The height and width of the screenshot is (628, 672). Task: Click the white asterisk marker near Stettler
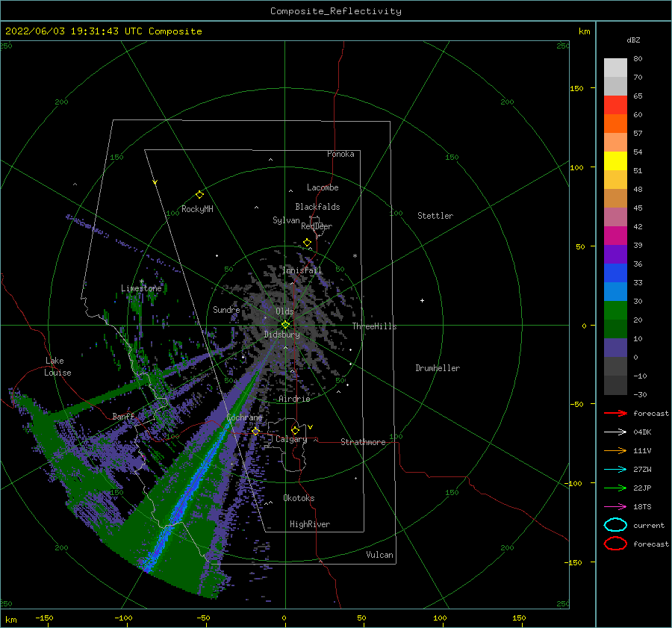coord(355,256)
